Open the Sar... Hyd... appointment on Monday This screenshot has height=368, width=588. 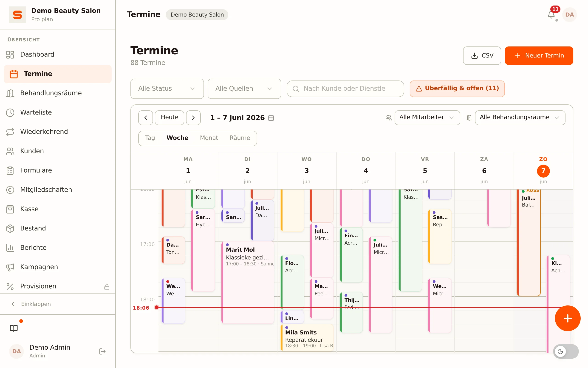(203, 250)
